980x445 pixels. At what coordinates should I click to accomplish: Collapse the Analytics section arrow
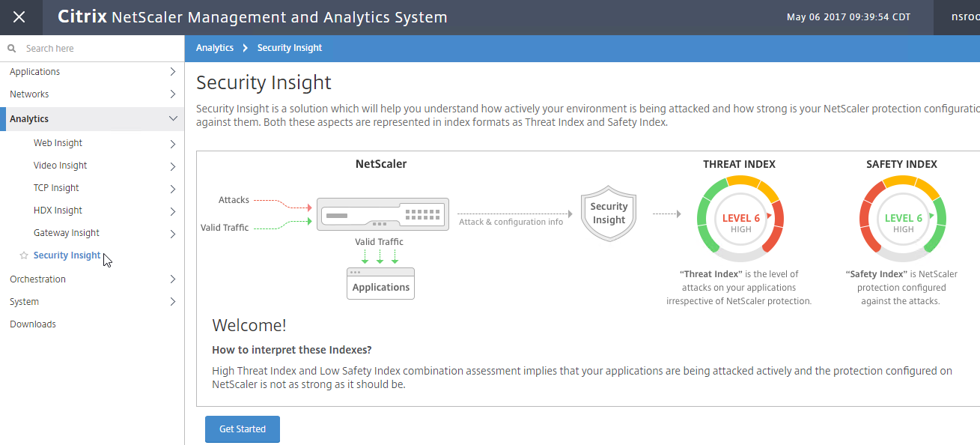click(173, 119)
